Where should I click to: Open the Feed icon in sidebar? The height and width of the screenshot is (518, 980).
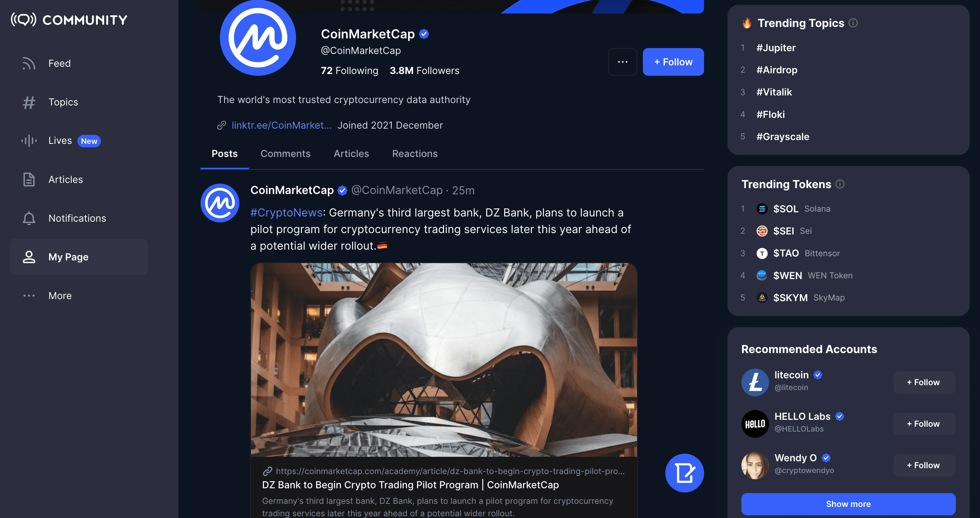pos(29,64)
